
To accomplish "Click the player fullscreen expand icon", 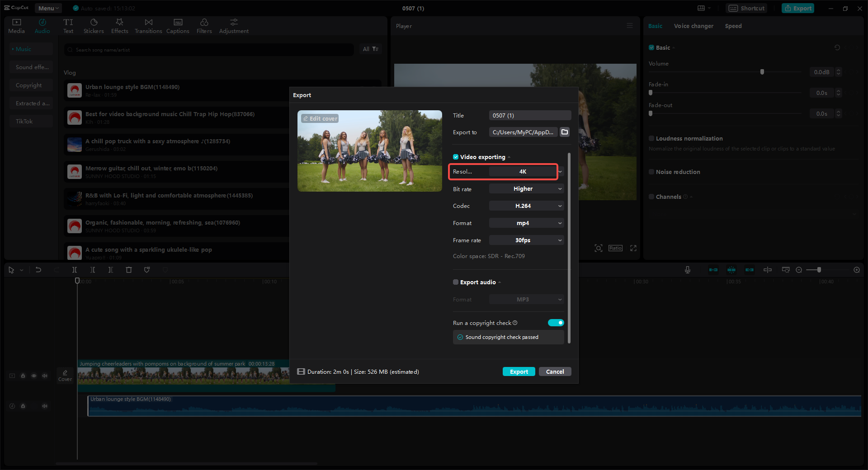I will [x=633, y=248].
